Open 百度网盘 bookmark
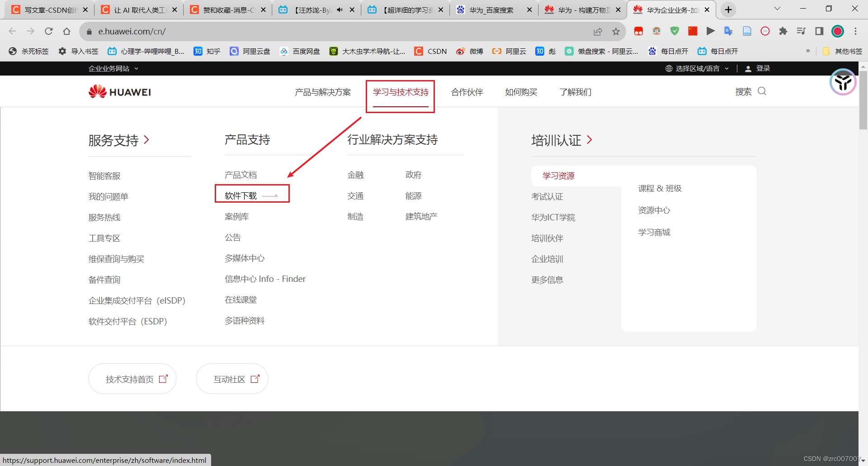 300,51
